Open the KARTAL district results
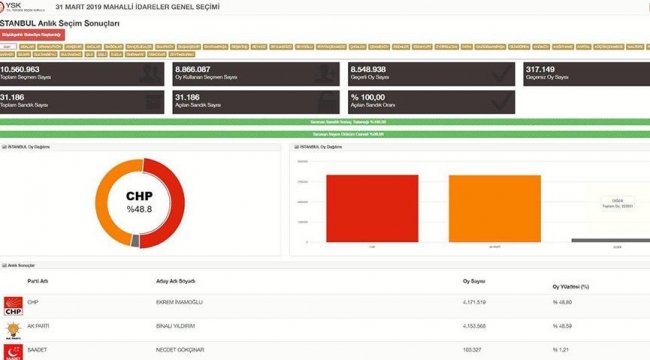This screenshot has height=360, width=650. [x=583, y=47]
